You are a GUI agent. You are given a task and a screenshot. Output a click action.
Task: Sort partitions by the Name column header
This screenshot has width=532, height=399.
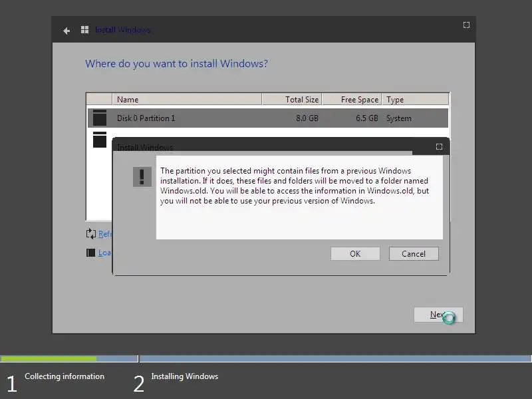187,99
